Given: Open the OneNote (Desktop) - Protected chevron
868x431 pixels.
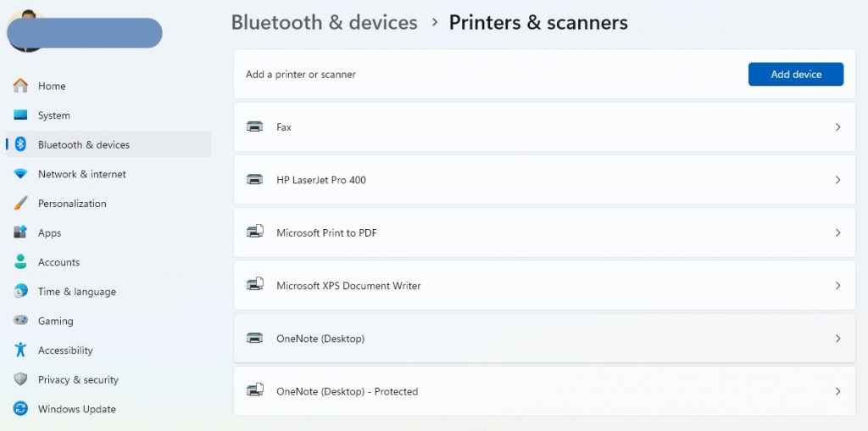Looking at the screenshot, I should [837, 391].
